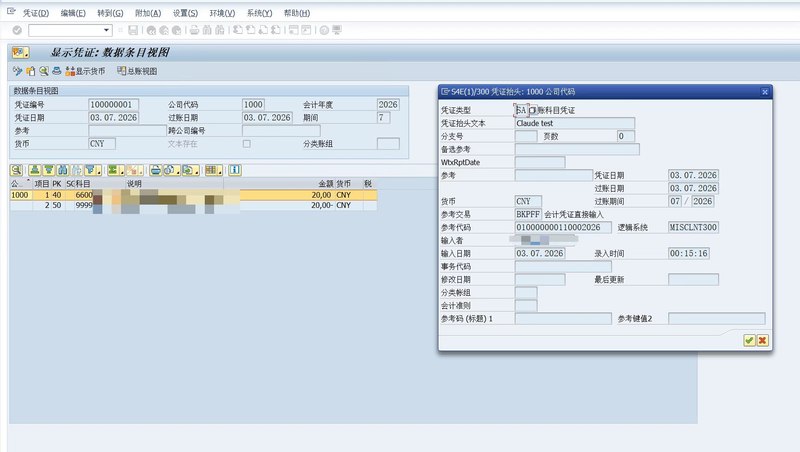Click the PK column header

57,184
